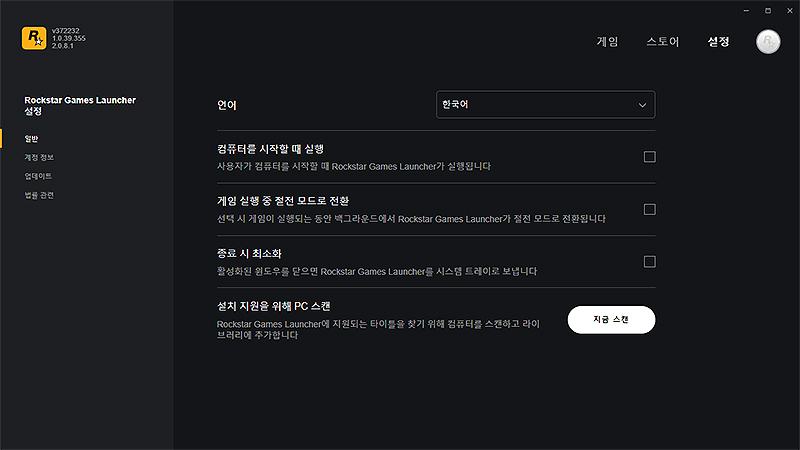
Task: Click the 설치 지원을 위해 PC 스캔 heading
Action: (x=273, y=306)
